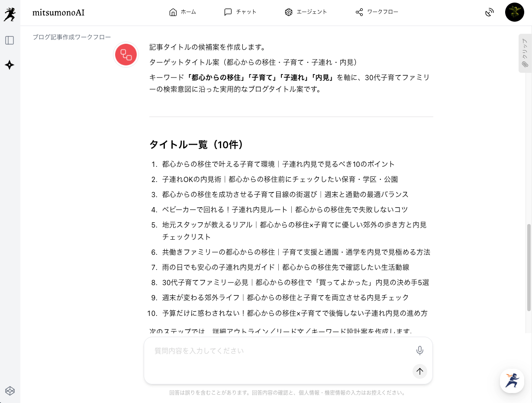The height and width of the screenshot is (403, 532).
Task: Select title 4 starting ベビーカーで回れる
Action: (x=285, y=210)
